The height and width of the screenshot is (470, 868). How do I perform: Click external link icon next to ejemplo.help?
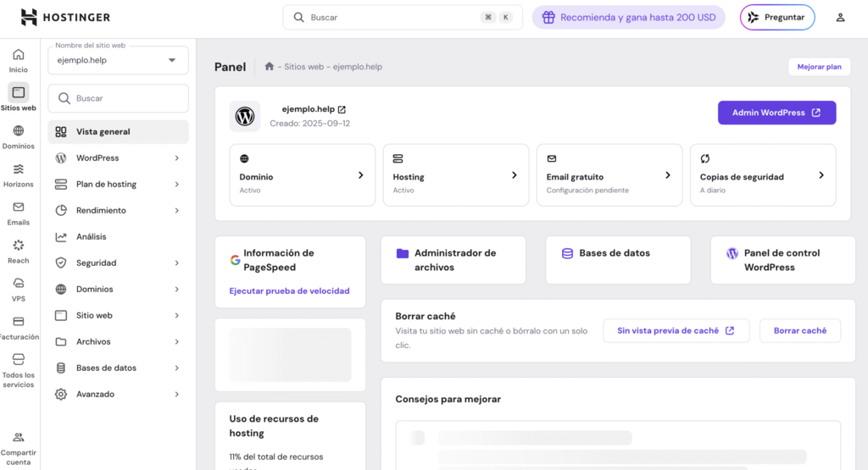pyautogui.click(x=342, y=109)
